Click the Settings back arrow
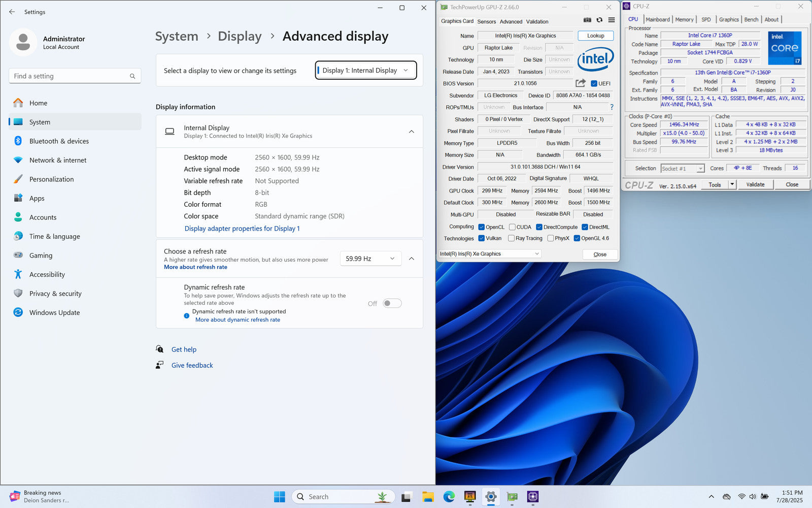The width and height of the screenshot is (812, 508). pos(12,12)
